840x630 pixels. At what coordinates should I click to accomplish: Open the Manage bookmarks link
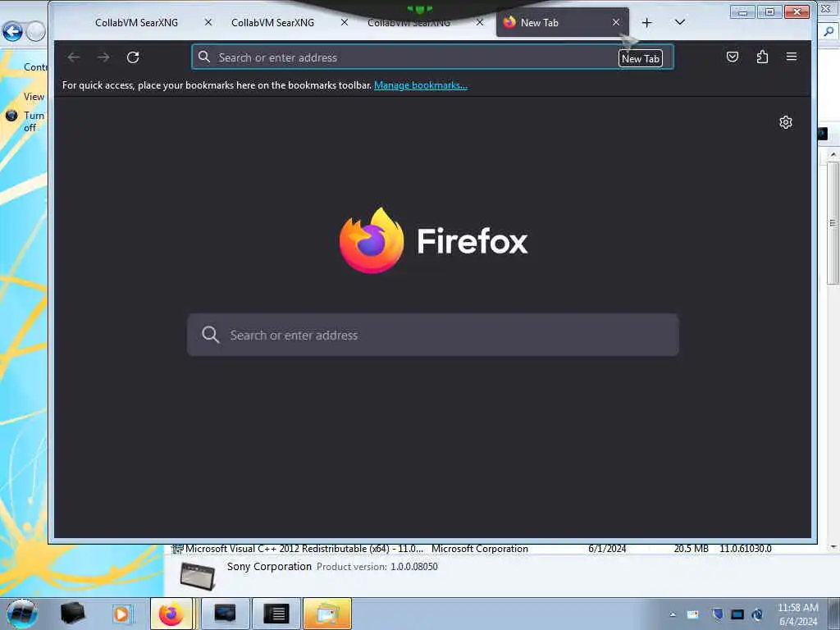tap(421, 85)
